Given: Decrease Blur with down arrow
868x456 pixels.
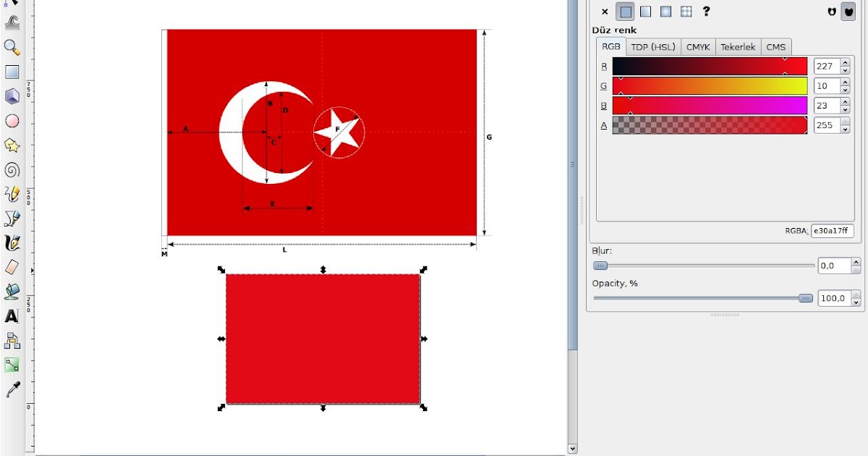Looking at the screenshot, I should [856, 270].
